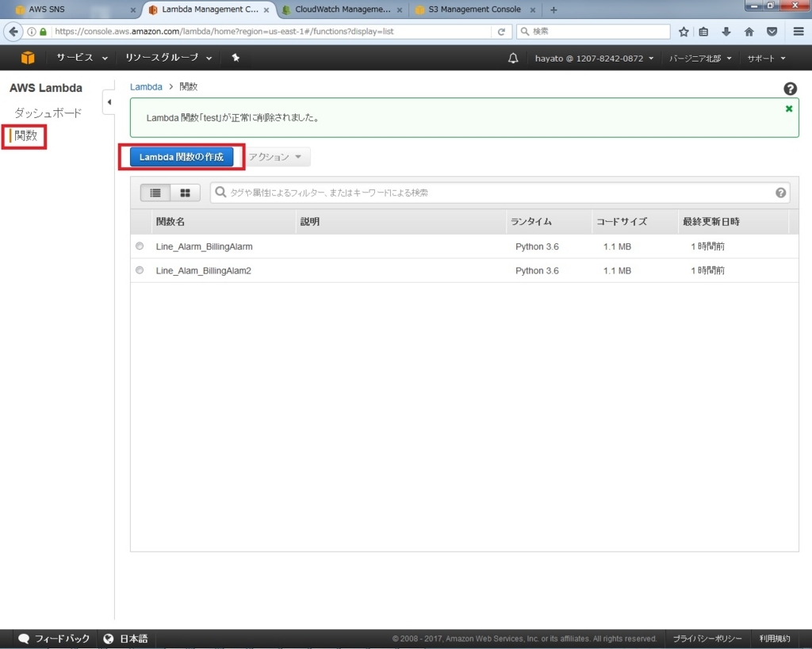Image resolution: width=812 pixels, height=649 pixels.
Task: Open プライバシーポリシー link
Action: coord(707,639)
